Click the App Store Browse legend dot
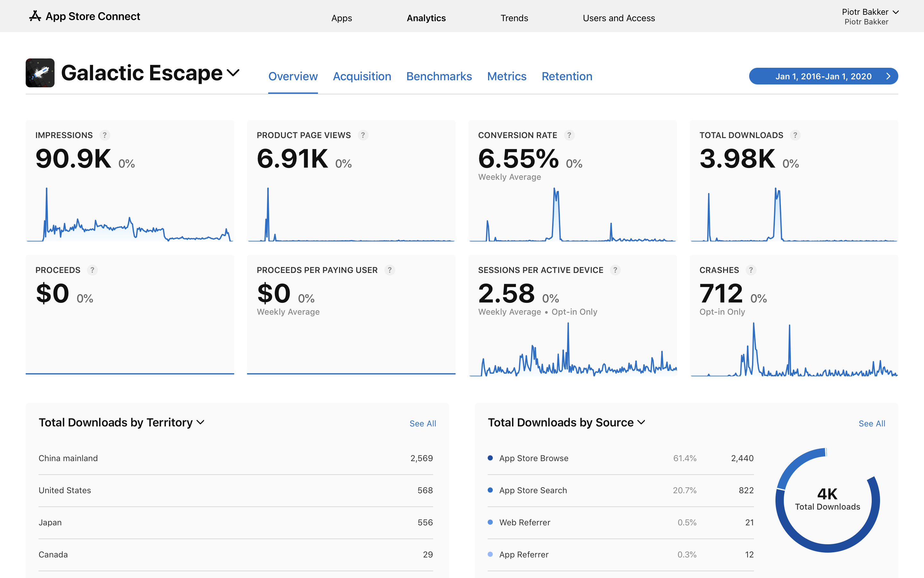The width and height of the screenshot is (924, 578). pyautogui.click(x=490, y=458)
